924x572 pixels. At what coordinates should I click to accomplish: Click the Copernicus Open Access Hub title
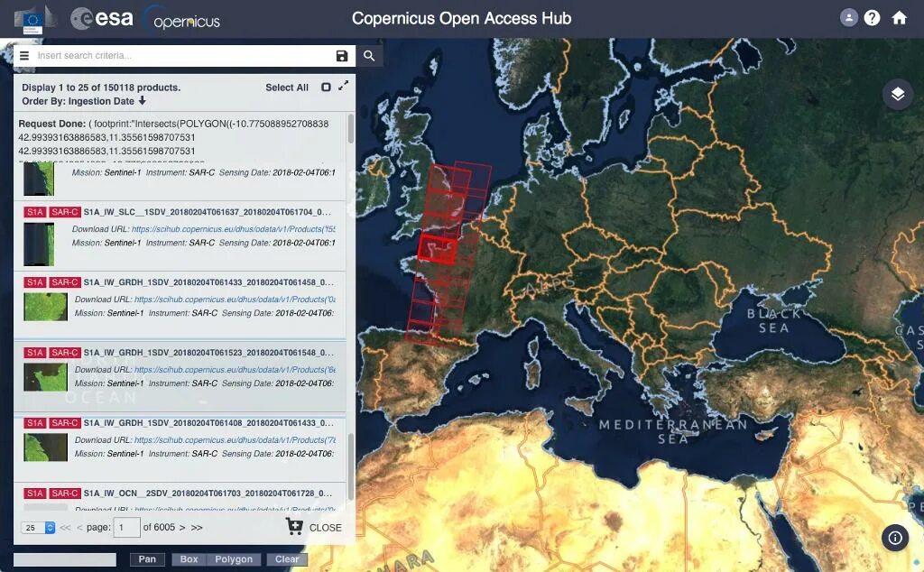(x=461, y=18)
